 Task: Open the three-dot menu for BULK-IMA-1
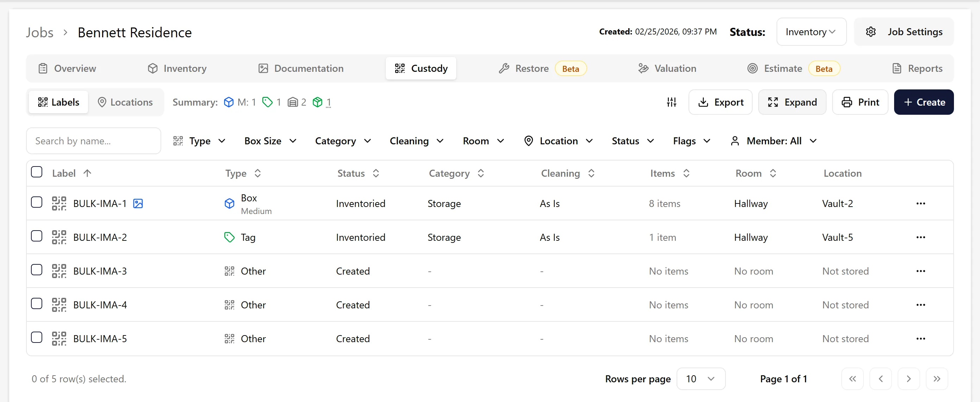pyautogui.click(x=921, y=203)
